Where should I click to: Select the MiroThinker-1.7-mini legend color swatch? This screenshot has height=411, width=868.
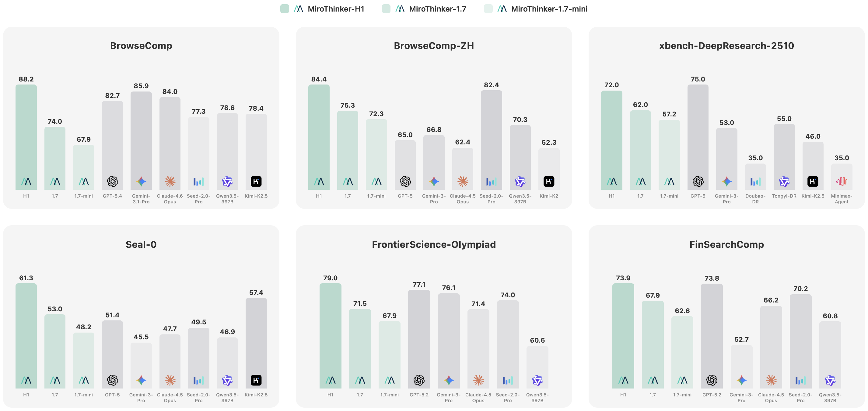click(488, 9)
